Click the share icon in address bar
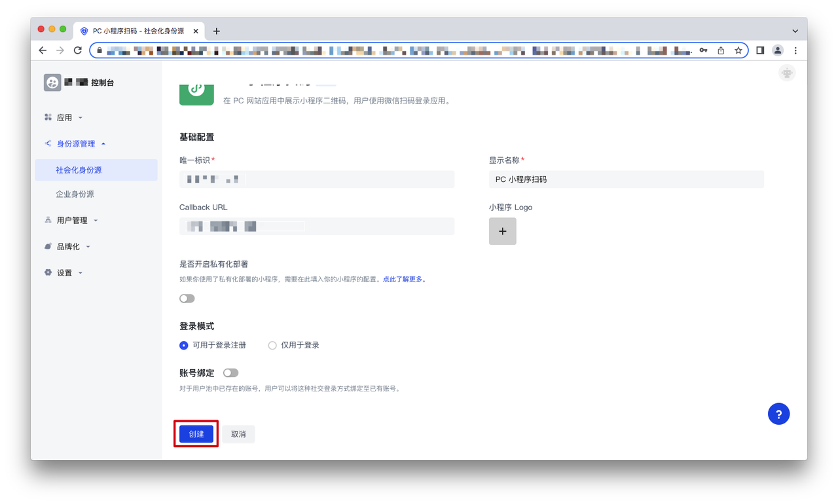 [x=721, y=50]
